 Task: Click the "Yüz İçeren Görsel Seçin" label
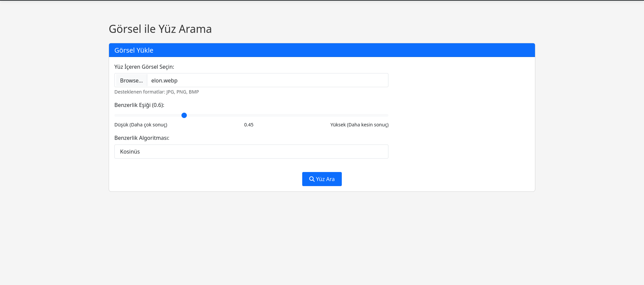pyautogui.click(x=144, y=67)
